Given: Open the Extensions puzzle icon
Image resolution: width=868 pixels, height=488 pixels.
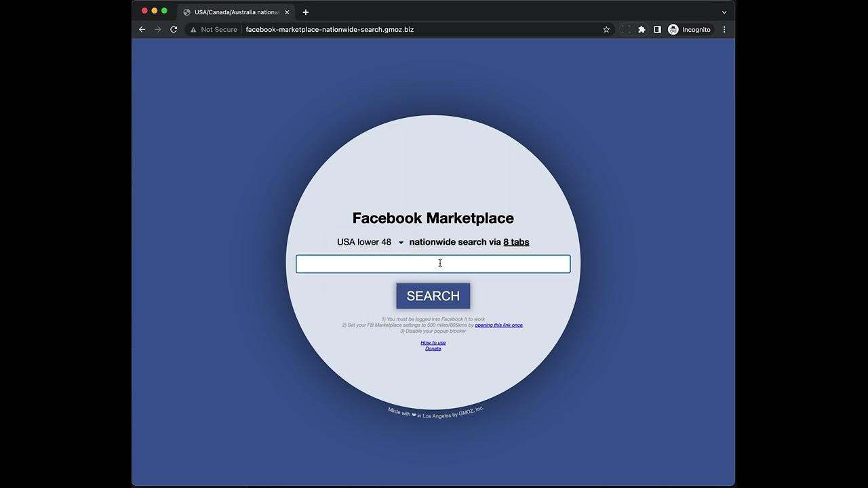Looking at the screenshot, I should coord(642,30).
